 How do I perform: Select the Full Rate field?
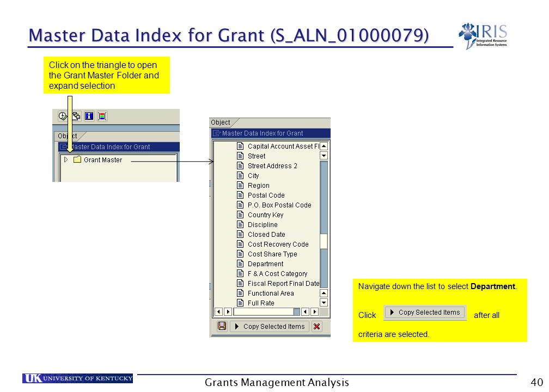pyautogui.click(x=261, y=303)
